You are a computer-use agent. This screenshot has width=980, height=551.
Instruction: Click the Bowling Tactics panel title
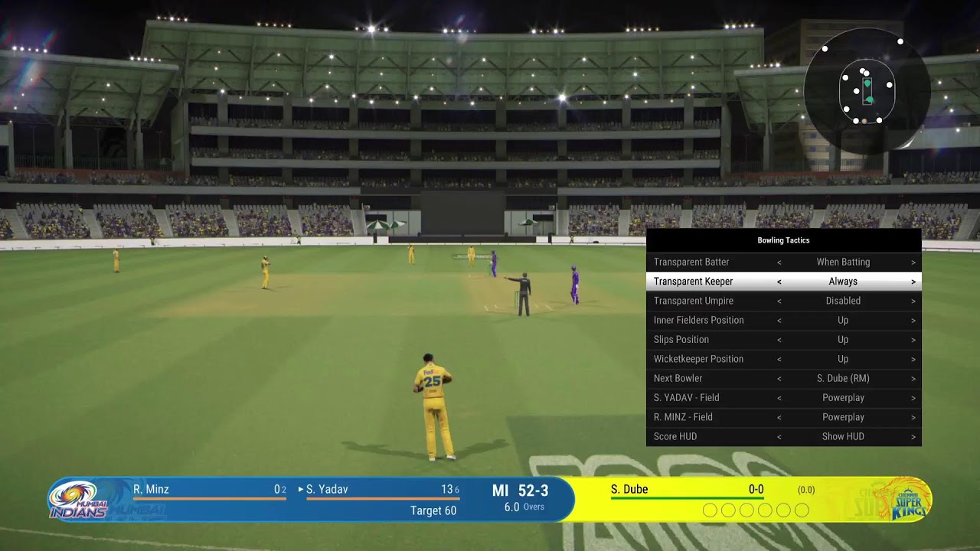(783, 240)
